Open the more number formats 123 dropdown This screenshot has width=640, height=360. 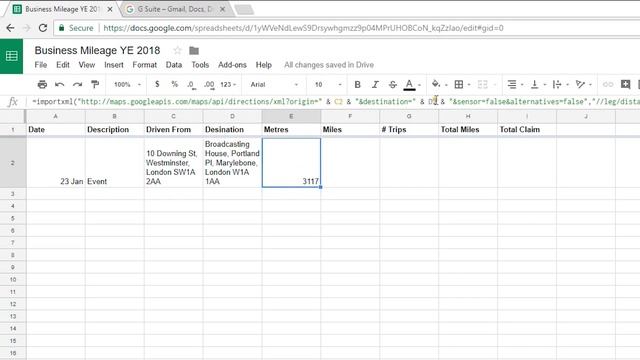(228, 84)
